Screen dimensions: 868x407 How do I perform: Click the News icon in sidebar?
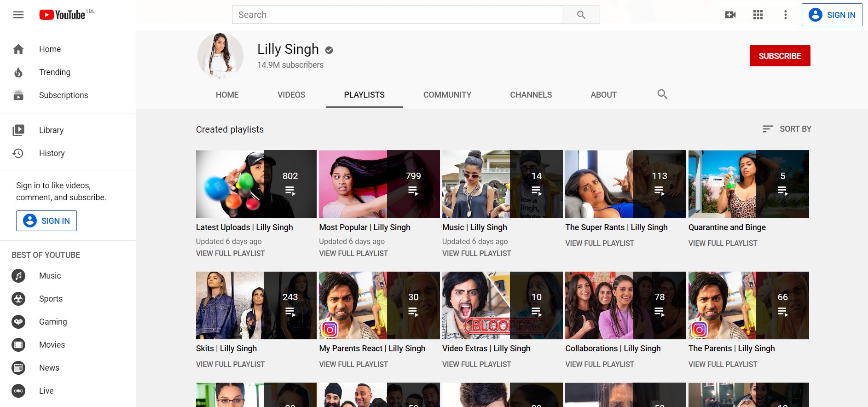[x=18, y=368]
